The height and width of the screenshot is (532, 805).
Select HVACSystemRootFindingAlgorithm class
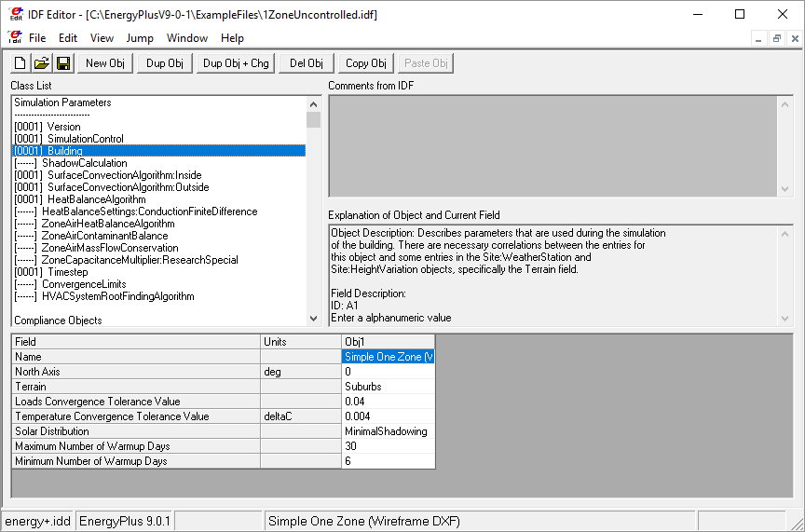tap(159, 296)
